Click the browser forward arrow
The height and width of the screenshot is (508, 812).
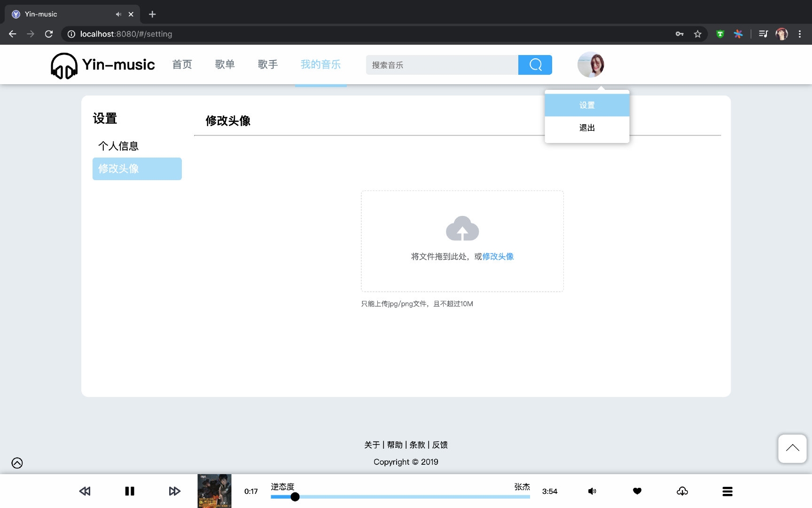tap(31, 34)
